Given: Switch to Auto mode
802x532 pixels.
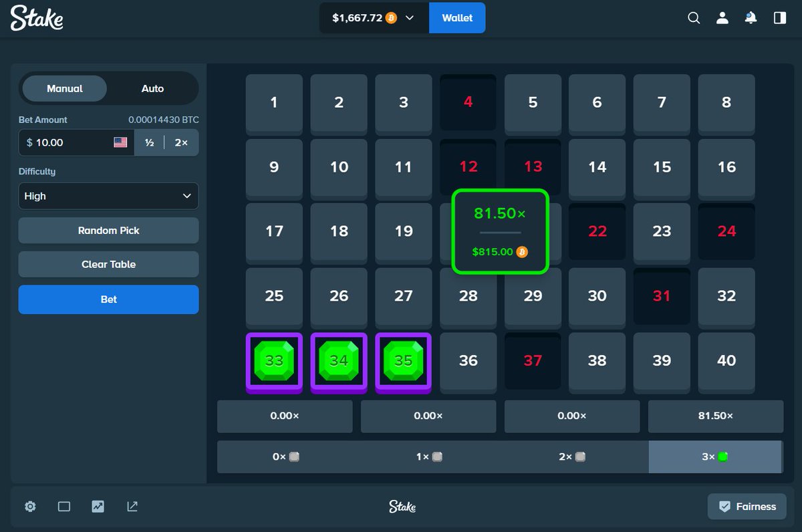Looking at the screenshot, I should [x=152, y=88].
